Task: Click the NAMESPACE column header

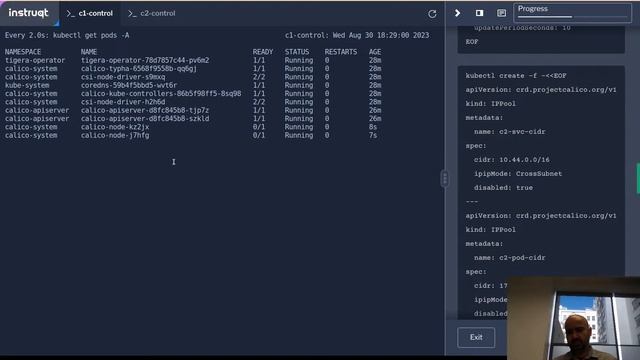Action: pos(23,52)
